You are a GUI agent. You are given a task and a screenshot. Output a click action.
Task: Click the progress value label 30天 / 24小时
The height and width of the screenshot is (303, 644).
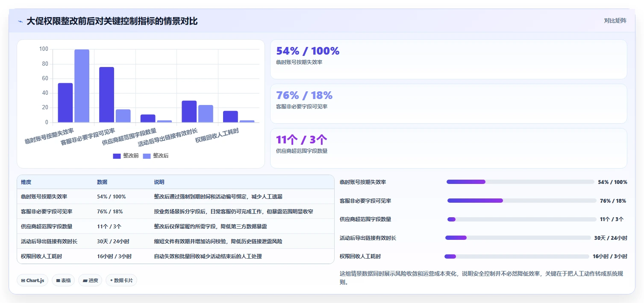coord(611,238)
